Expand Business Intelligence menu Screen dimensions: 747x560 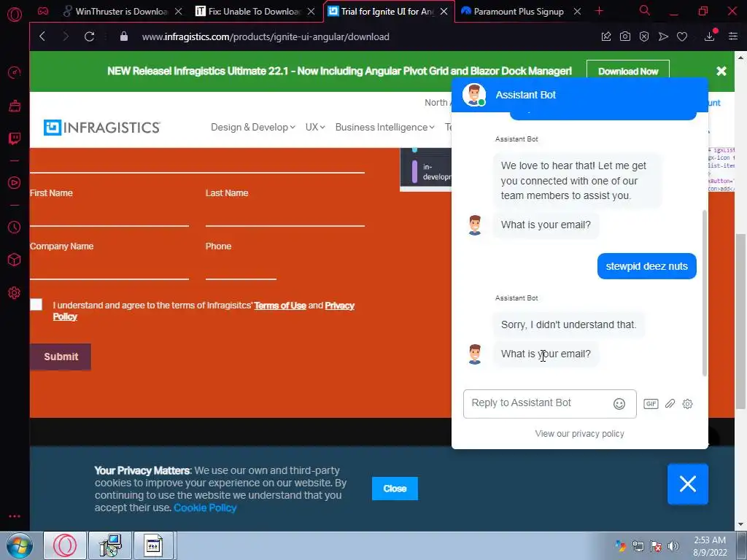coord(385,127)
